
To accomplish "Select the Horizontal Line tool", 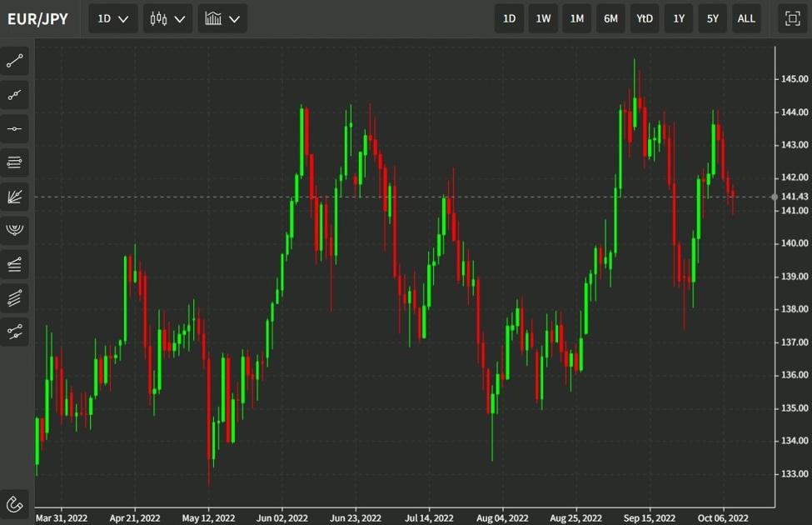I will (14, 127).
